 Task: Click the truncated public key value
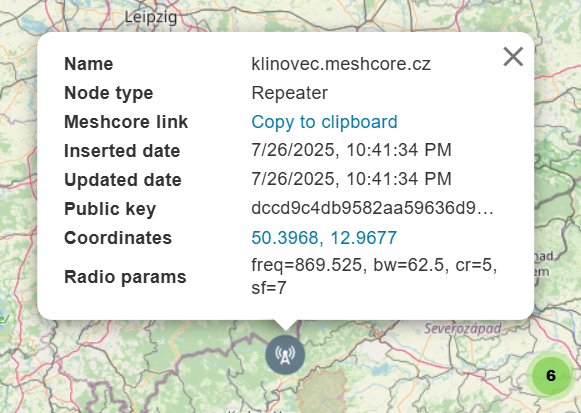[x=372, y=208]
